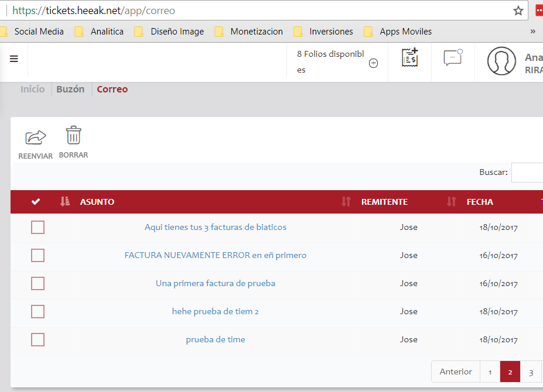Screen dimensions: 543x392
Task: Click the red extension icon in browser bar
Action: click(539, 11)
